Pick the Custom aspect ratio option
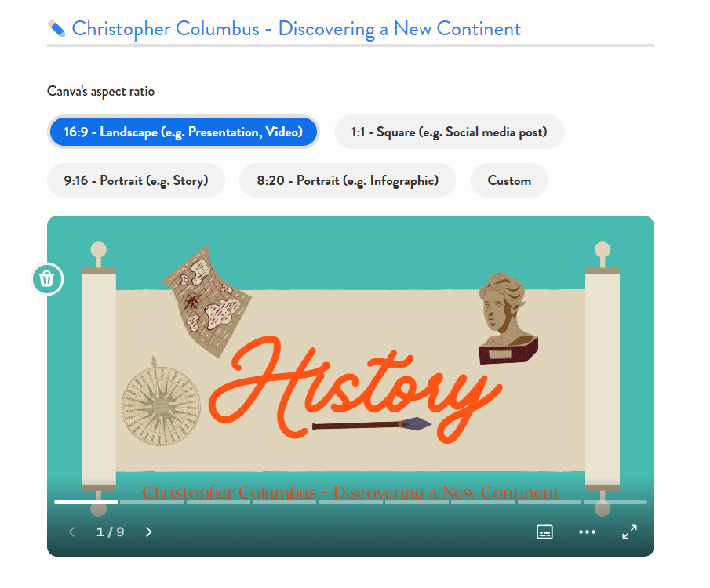The width and height of the screenshot is (710, 588). [x=508, y=180]
